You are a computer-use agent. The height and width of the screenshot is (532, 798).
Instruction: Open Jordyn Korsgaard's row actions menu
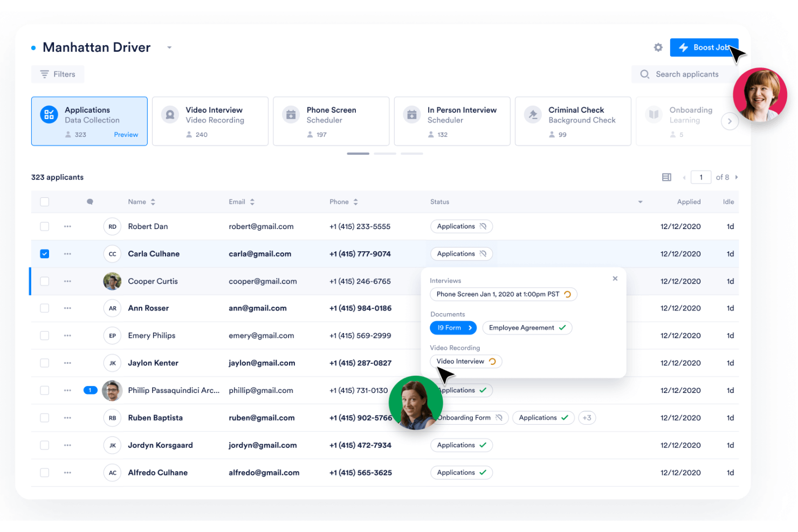pyautogui.click(x=67, y=445)
